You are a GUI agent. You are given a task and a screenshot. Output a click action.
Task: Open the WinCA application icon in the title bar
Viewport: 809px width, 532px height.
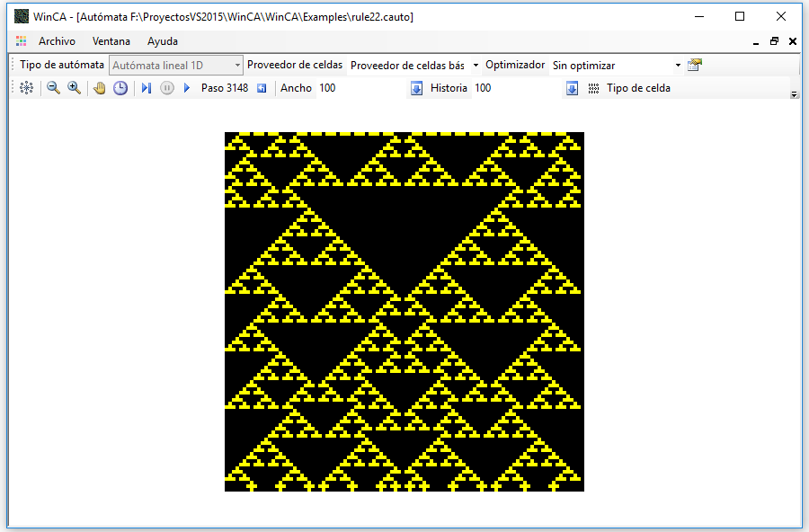(22, 16)
